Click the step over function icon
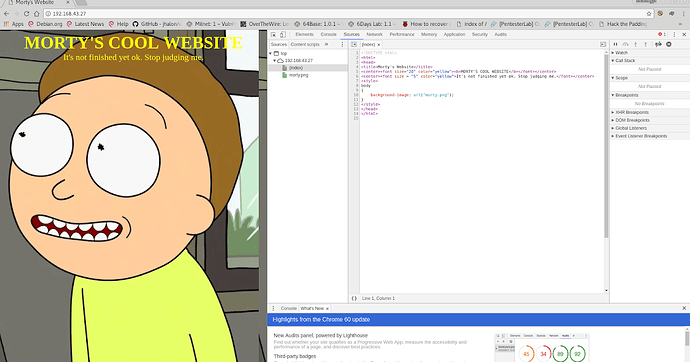 (625, 44)
